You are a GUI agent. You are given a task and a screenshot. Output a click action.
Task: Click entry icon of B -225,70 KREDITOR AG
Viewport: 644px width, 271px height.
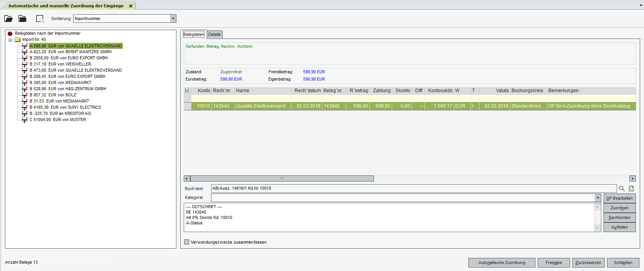coord(25,114)
